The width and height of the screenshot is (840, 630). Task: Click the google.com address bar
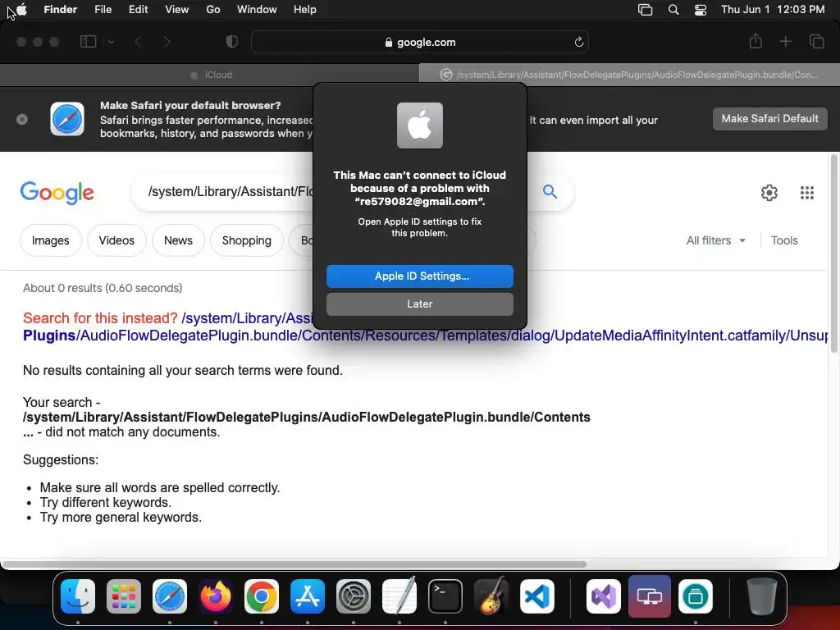[420, 43]
